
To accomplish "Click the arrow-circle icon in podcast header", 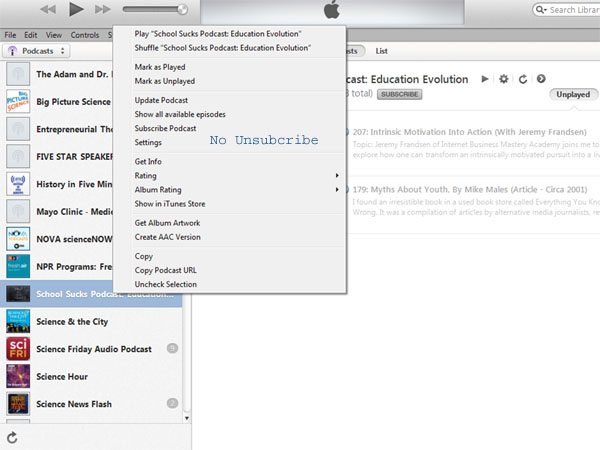I will point(541,78).
